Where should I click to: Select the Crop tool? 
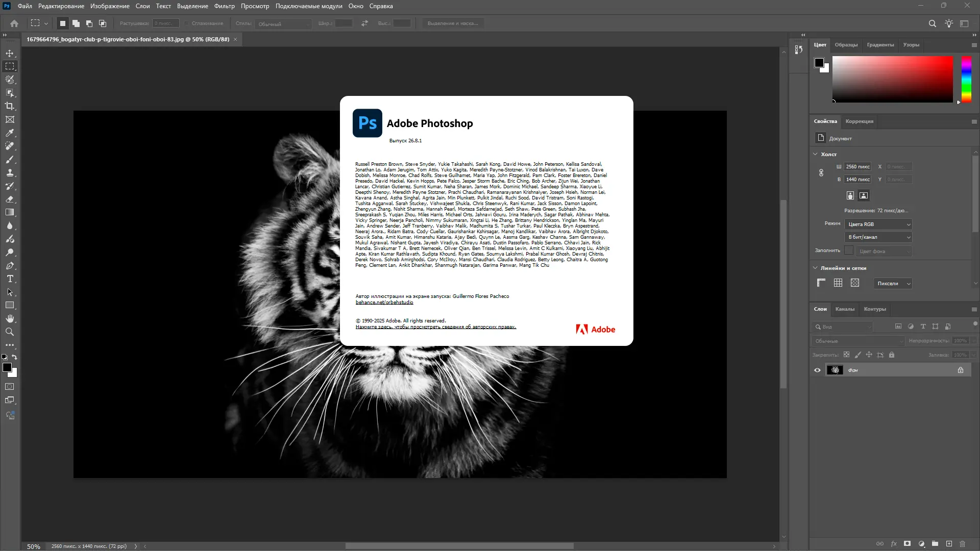[10, 106]
